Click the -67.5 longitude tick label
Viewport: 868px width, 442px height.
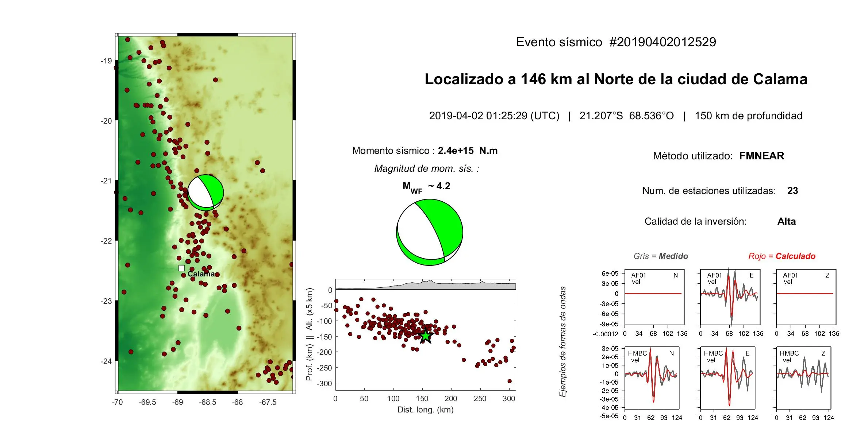[x=268, y=402]
